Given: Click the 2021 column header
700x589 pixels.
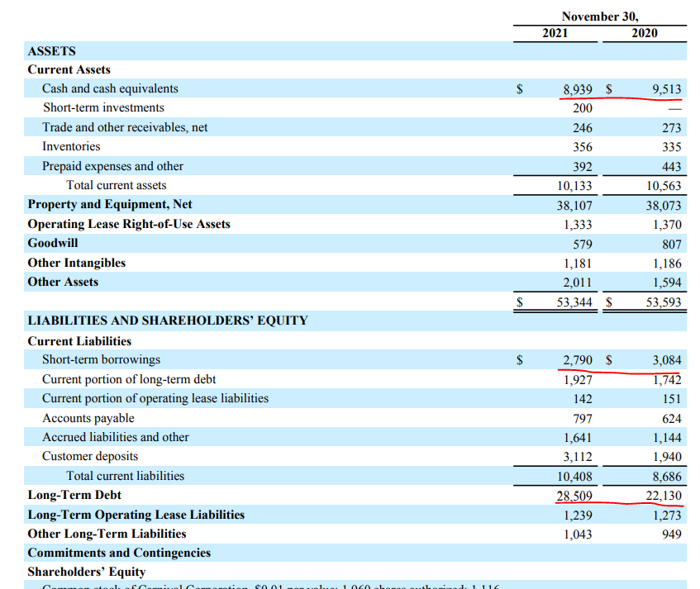Looking at the screenshot, I should [555, 32].
